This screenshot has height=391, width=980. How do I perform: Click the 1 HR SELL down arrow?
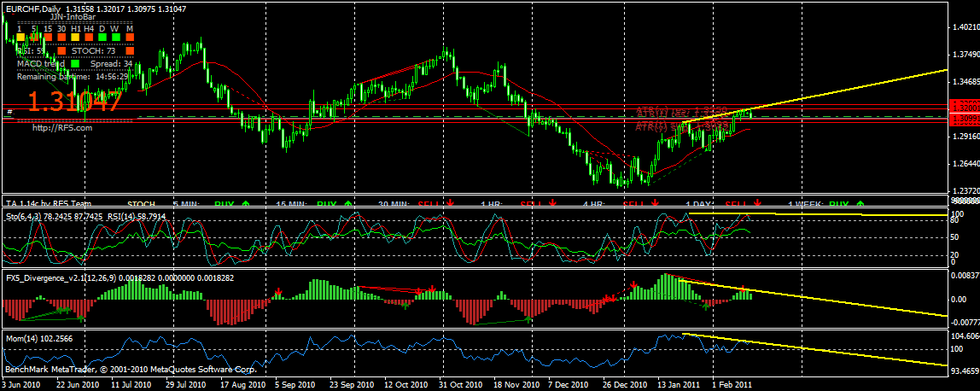(x=552, y=203)
